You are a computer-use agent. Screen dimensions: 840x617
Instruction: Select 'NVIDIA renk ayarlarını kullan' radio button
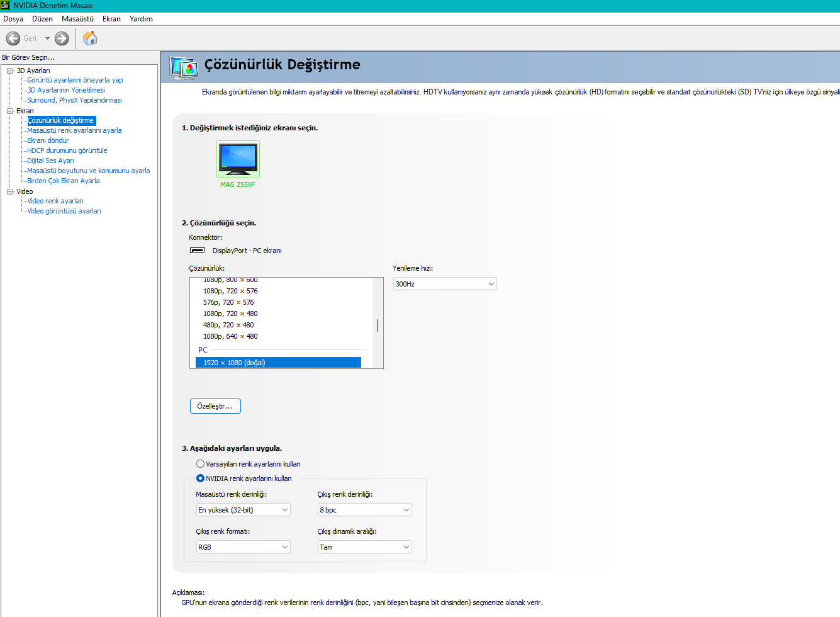click(x=200, y=478)
